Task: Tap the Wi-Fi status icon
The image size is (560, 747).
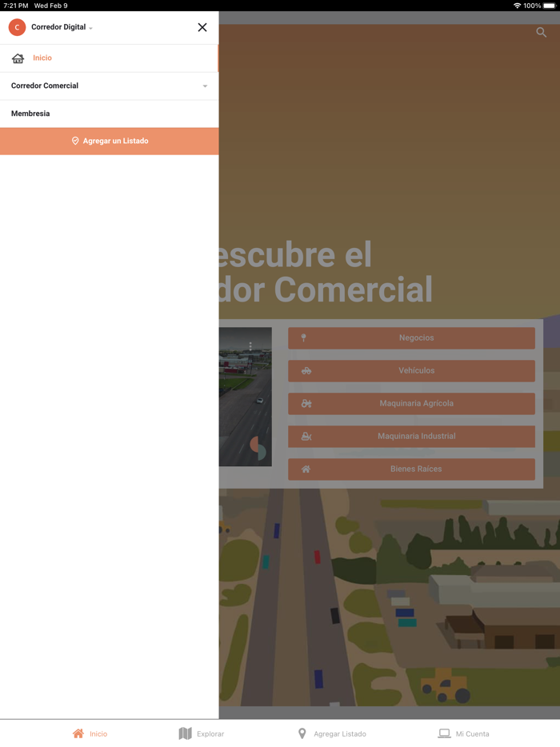Action: [x=517, y=6]
